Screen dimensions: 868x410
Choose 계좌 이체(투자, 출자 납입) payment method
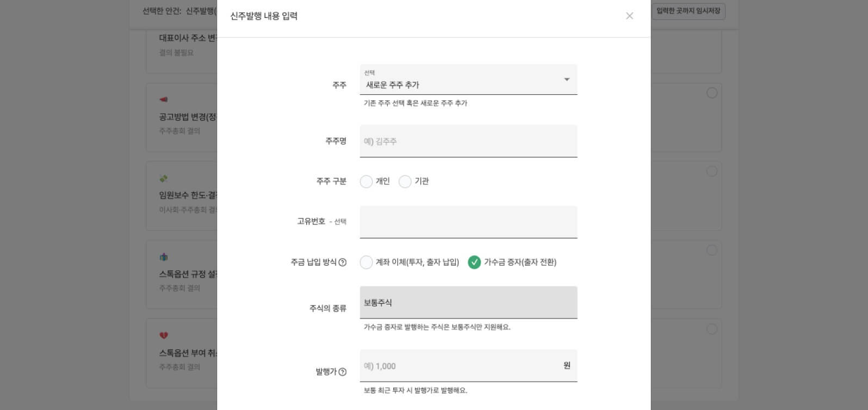pyautogui.click(x=367, y=262)
